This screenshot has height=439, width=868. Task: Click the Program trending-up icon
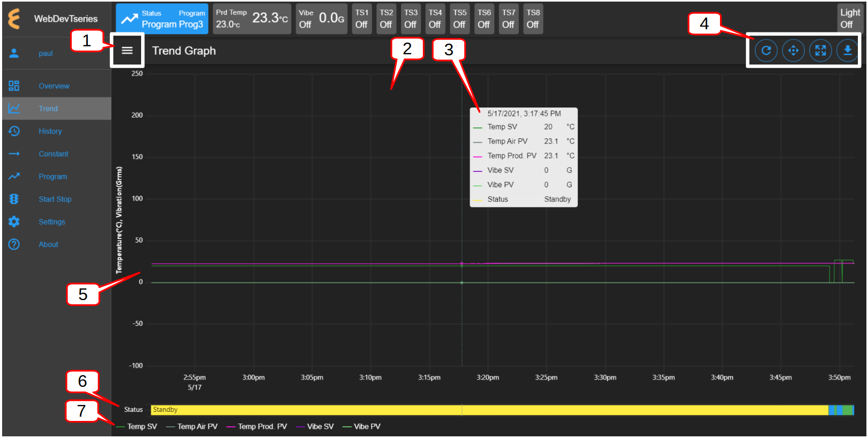coord(14,176)
